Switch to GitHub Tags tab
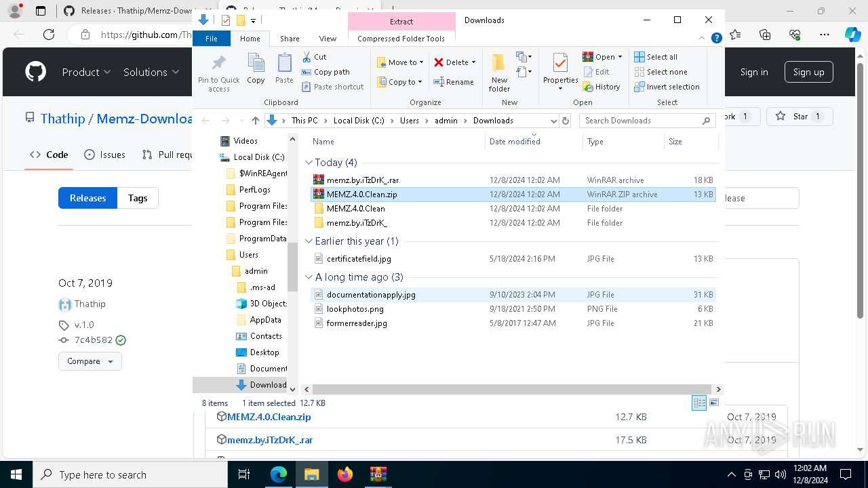Viewport: 868px width, 488px height. [x=138, y=198]
